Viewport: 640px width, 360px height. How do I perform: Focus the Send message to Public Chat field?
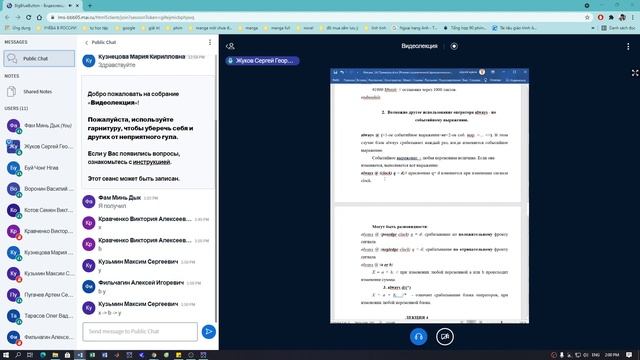tap(140, 331)
